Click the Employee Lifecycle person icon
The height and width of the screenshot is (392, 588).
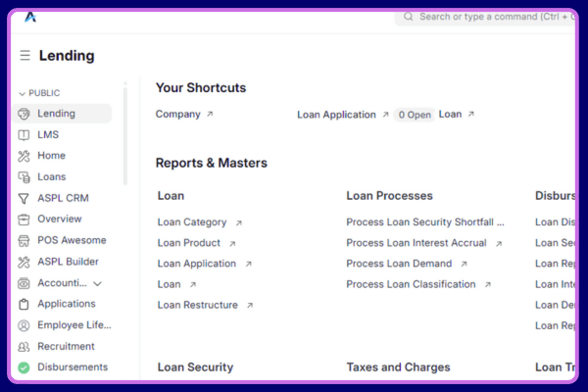point(24,325)
